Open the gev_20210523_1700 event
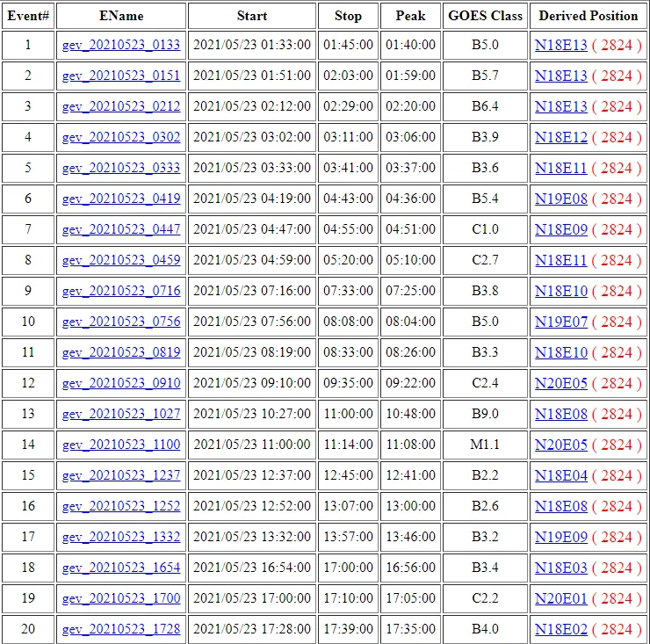 click(x=121, y=598)
